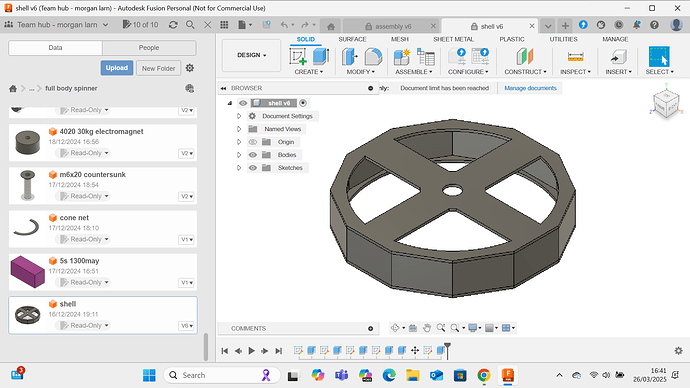Click the timeline position marker
This screenshot has width=690, height=388.
click(448, 351)
